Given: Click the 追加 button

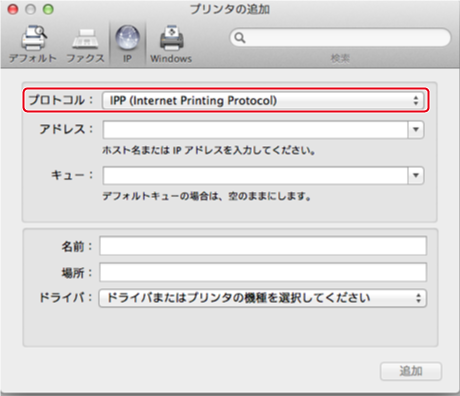Looking at the screenshot, I should tap(411, 371).
